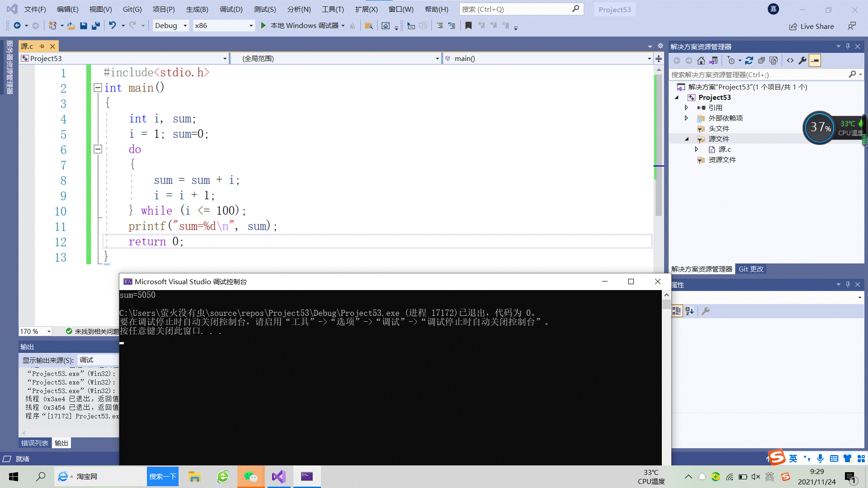Click Solution Explorer Home icon
Screen dimensions: 868x488
click(x=701, y=61)
